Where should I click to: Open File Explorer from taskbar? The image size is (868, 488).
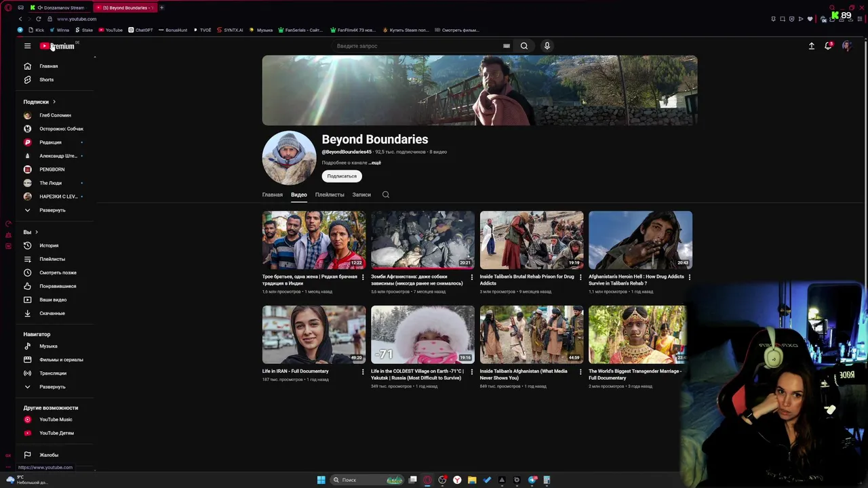coord(472,480)
